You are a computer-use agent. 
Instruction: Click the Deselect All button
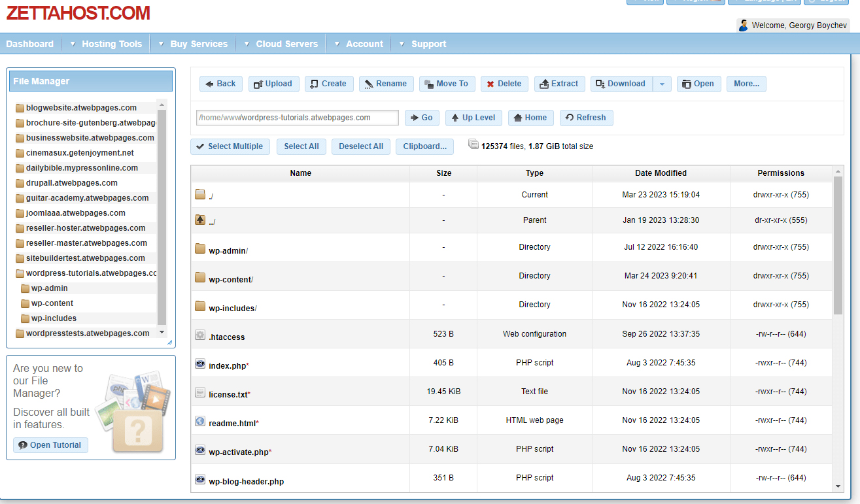pyautogui.click(x=361, y=146)
